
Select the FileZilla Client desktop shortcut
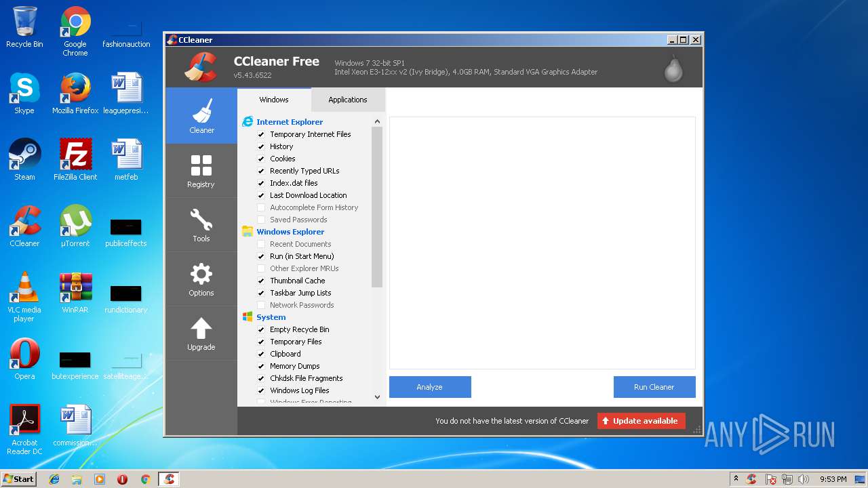[75, 159]
